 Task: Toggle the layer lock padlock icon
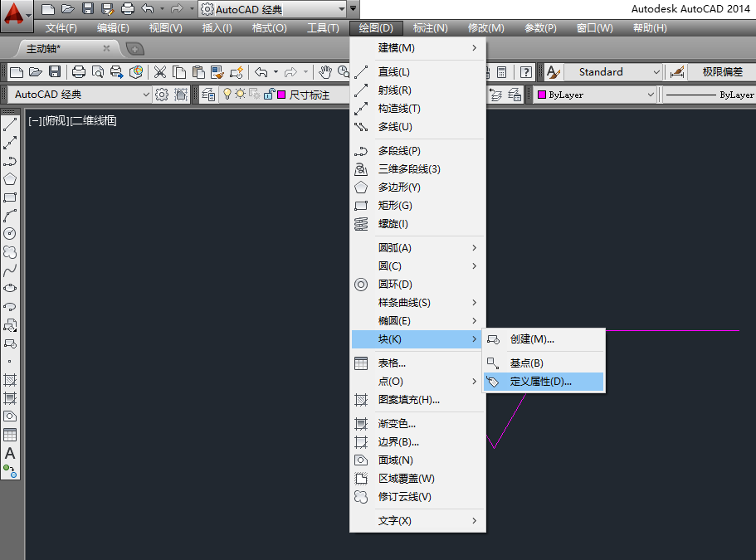coord(269,94)
